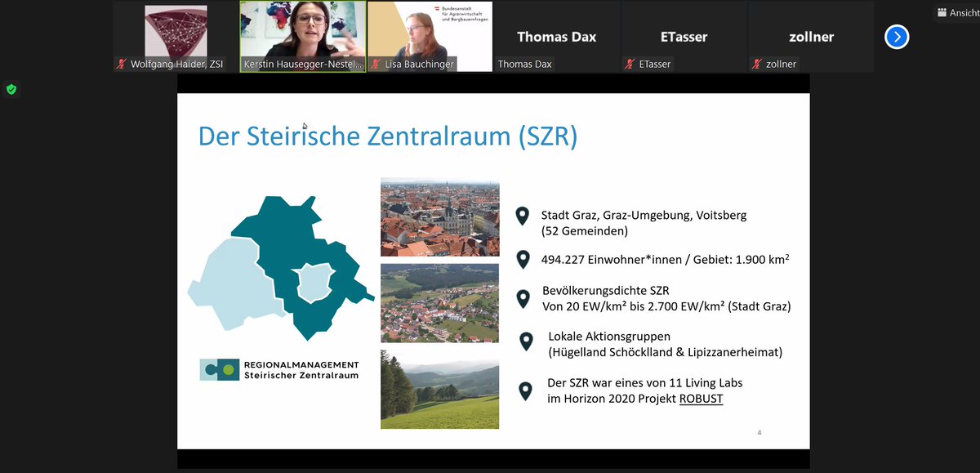Click the blue arrow to reveal more participants
Screen dimensions: 980x473
click(897, 36)
